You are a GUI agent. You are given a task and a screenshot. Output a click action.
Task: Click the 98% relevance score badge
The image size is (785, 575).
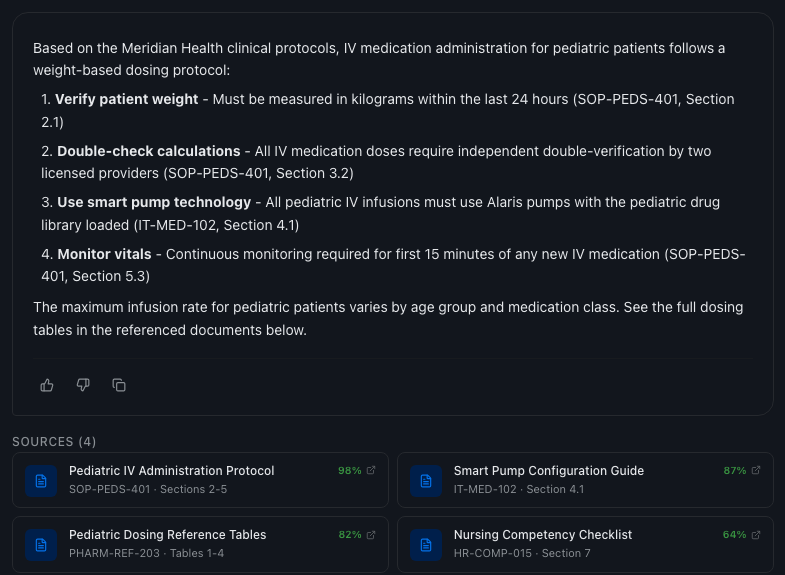pos(349,470)
